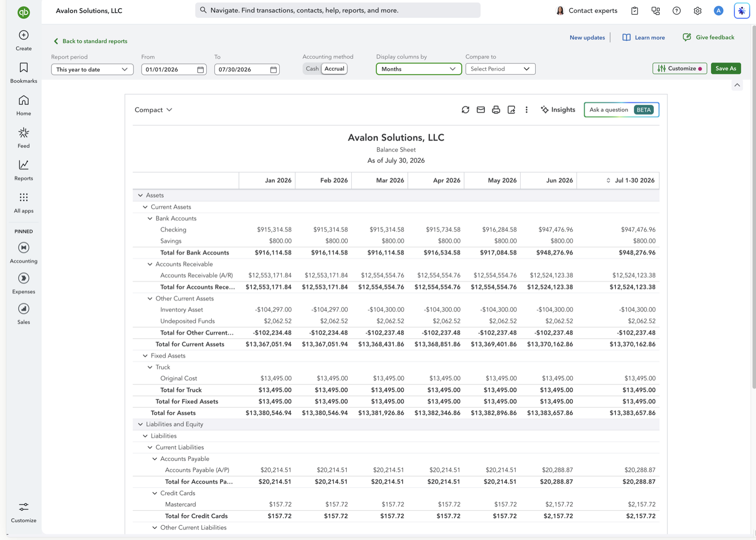
Task: Collapse the Other Current Assets group
Action: pyautogui.click(x=150, y=299)
